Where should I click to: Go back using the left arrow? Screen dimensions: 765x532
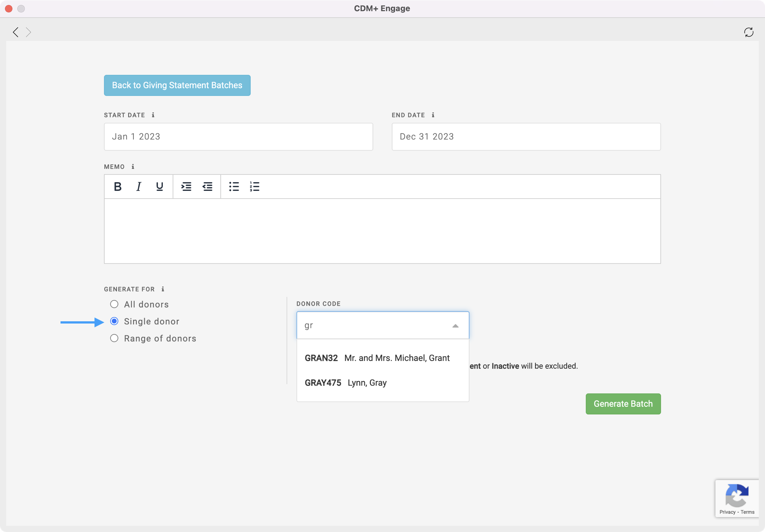[16, 32]
